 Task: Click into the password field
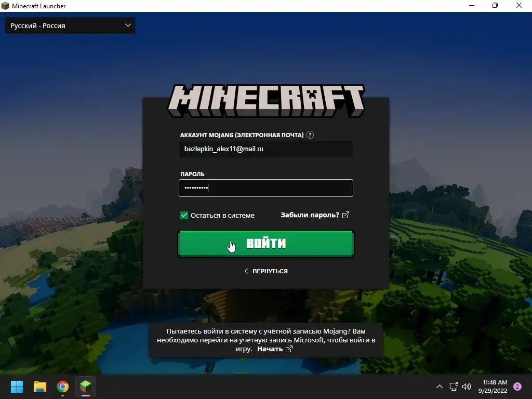point(266,188)
